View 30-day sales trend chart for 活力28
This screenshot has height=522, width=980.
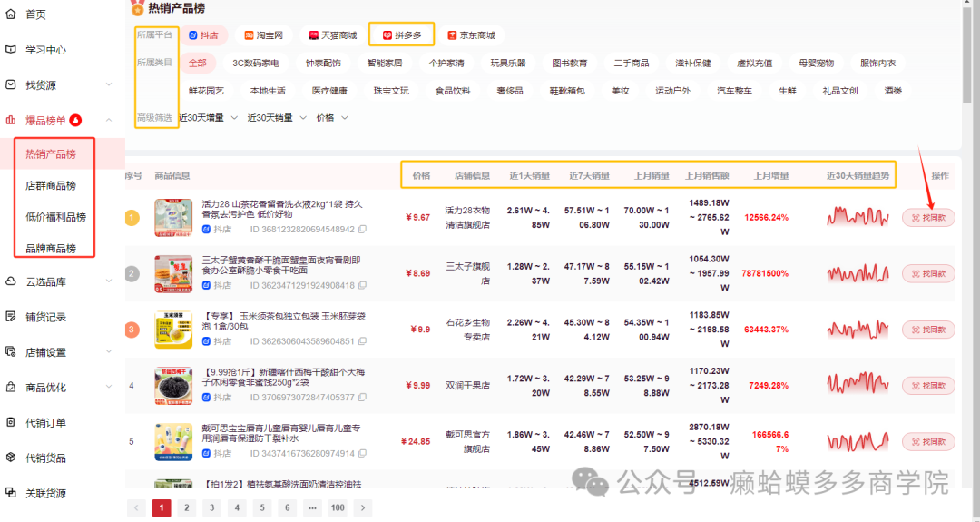[x=857, y=217]
